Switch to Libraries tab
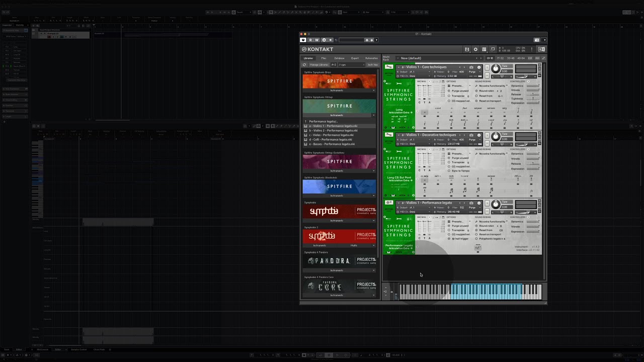Viewport: 644px width, 362px height. pos(308,58)
